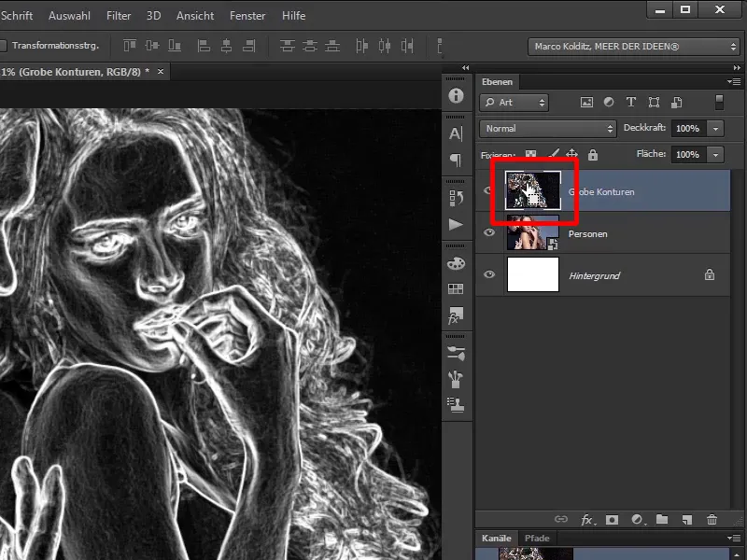Toggle lock image pixels brush icon
The image size is (747, 560).
[553, 154]
